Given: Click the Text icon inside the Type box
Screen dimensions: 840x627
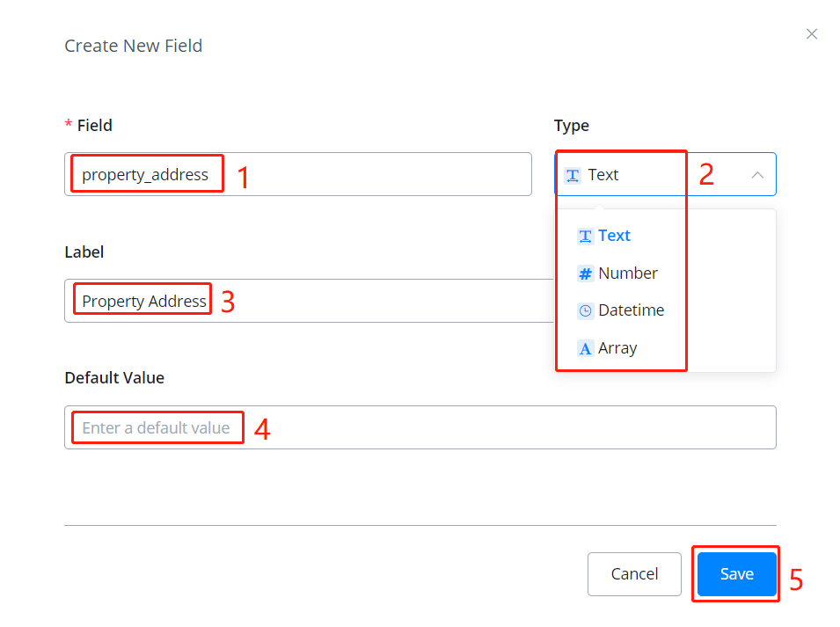Looking at the screenshot, I should (x=573, y=175).
